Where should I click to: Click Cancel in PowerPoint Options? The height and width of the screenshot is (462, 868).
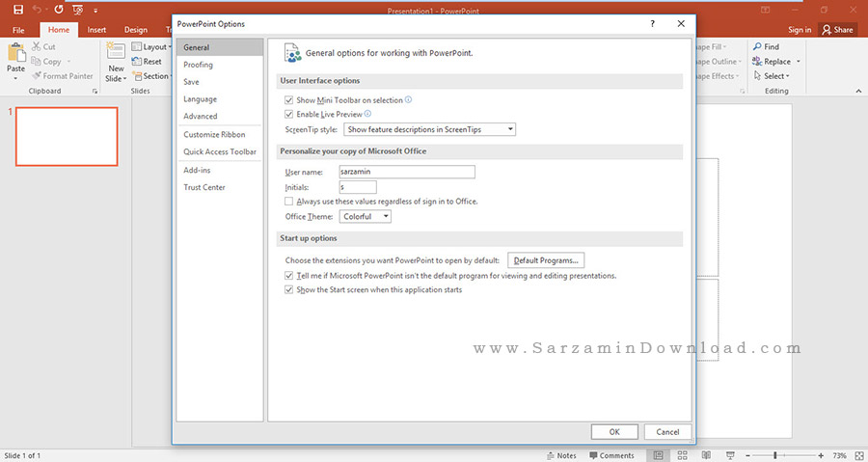coord(667,432)
